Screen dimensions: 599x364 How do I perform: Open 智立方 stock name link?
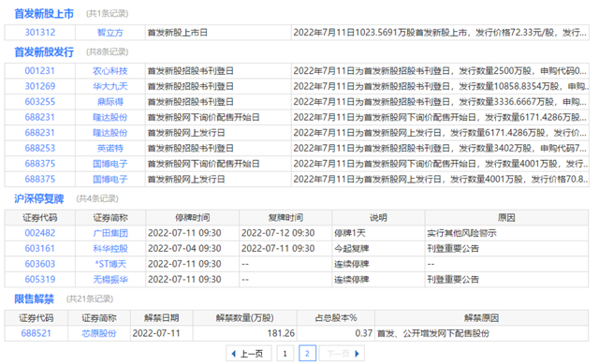[110, 33]
